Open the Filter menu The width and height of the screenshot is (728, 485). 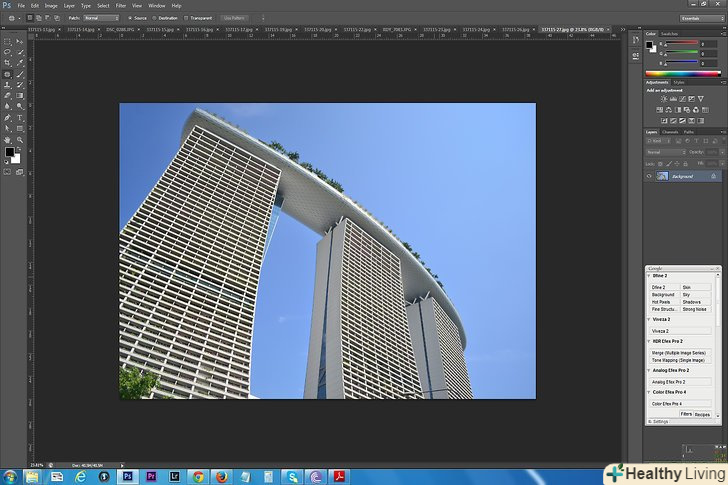click(120, 5)
